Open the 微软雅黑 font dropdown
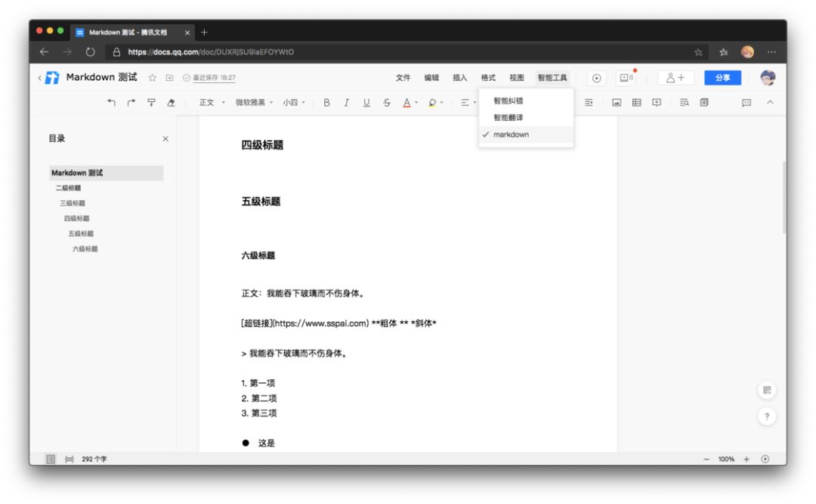 coord(254,103)
